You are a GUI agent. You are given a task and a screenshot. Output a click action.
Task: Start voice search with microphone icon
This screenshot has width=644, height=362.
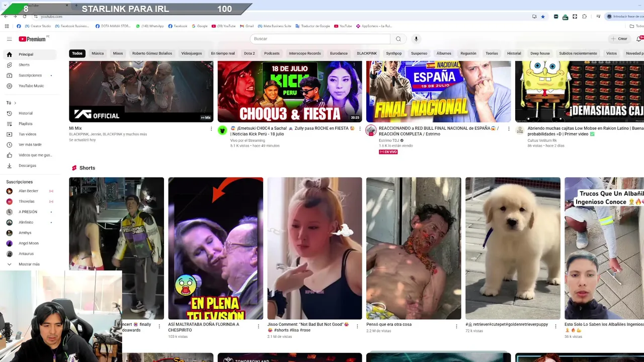(416, 39)
